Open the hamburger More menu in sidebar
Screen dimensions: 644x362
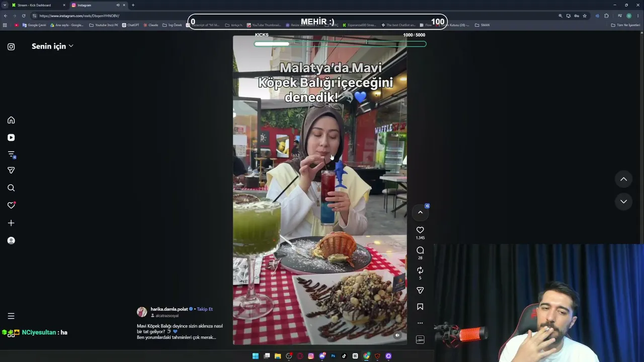(x=11, y=316)
